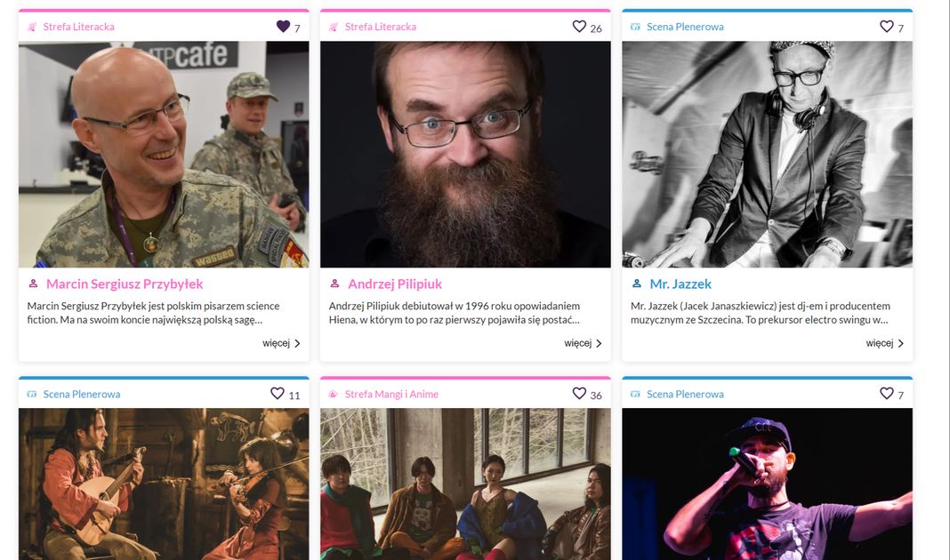Open photo of DJ Mr. Jazzek

point(767,155)
